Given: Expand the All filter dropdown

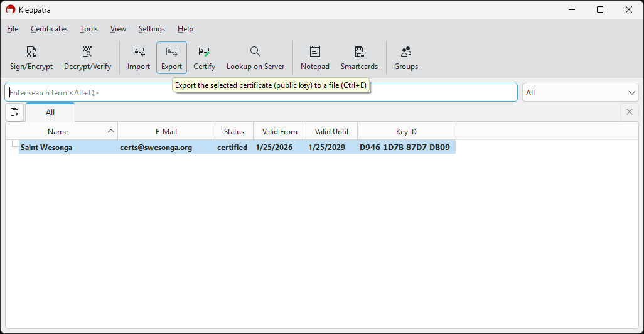Looking at the screenshot, I should coord(580,93).
